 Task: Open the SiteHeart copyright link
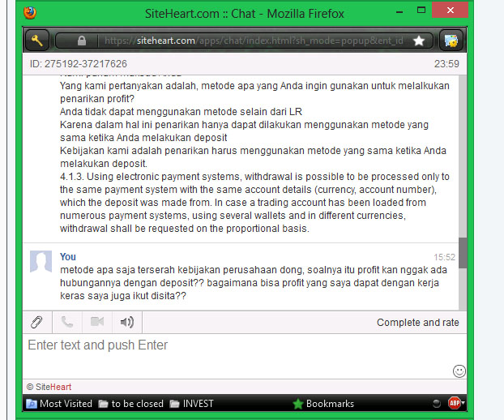49,387
